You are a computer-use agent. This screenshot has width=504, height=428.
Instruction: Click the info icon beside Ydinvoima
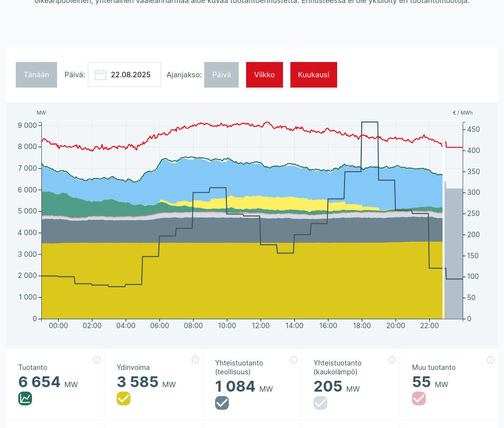[195, 360]
